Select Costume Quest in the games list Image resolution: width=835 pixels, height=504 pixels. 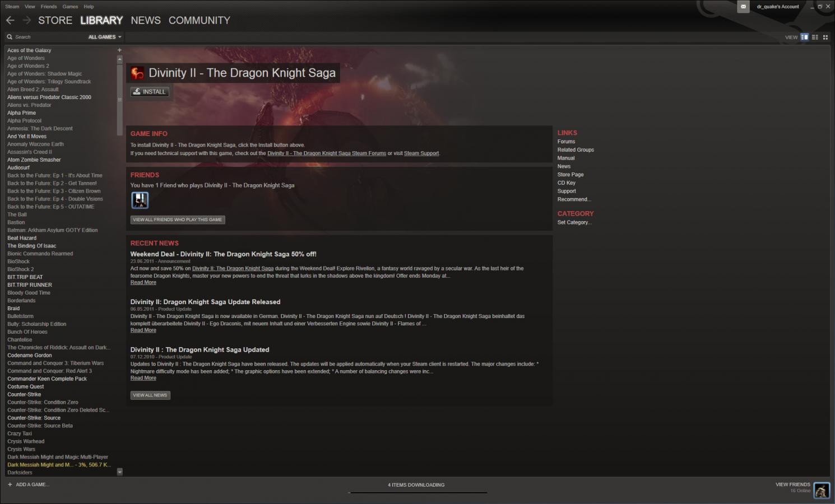click(x=26, y=386)
